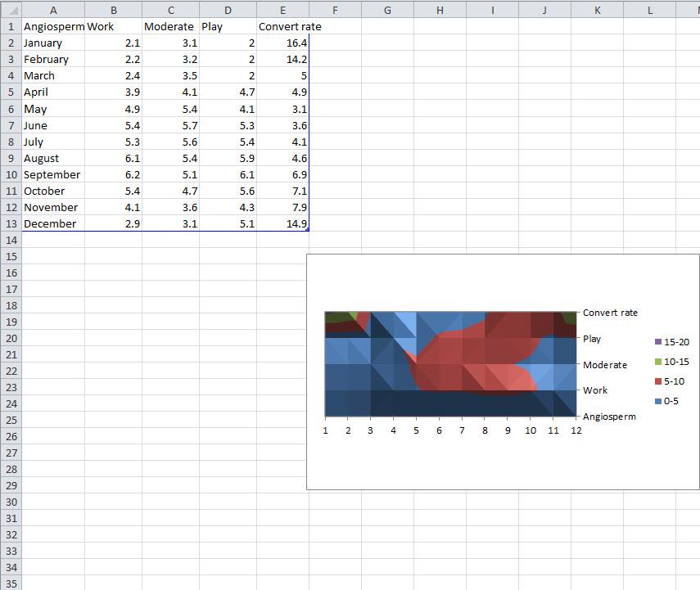The height and width of the screenshot is (590, 700).
Task: Click the 5.7 June Moderate cell
Action: pos(170,125)
